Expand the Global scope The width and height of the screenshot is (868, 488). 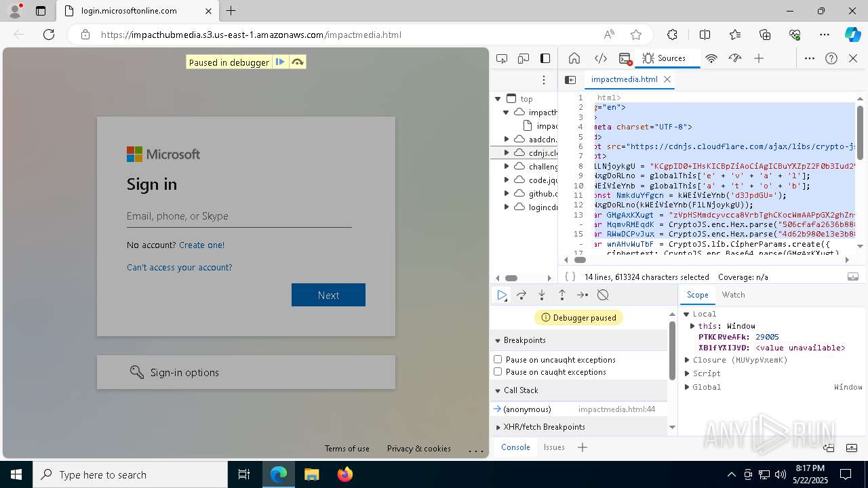pos(687,387)
